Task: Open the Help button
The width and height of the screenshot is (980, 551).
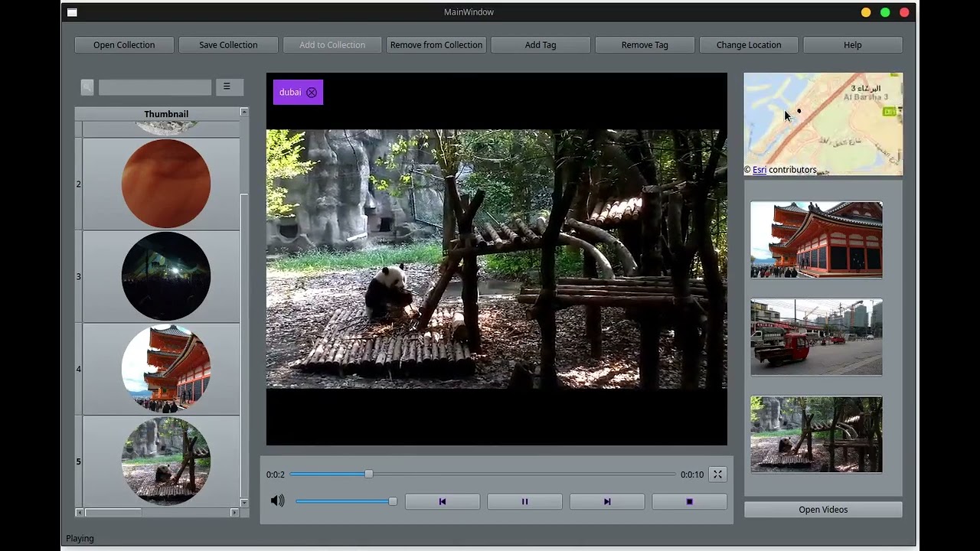Action: point(853,45)
